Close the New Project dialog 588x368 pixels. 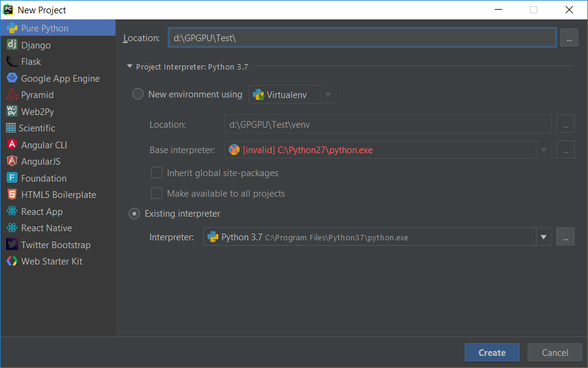[569, 10]
